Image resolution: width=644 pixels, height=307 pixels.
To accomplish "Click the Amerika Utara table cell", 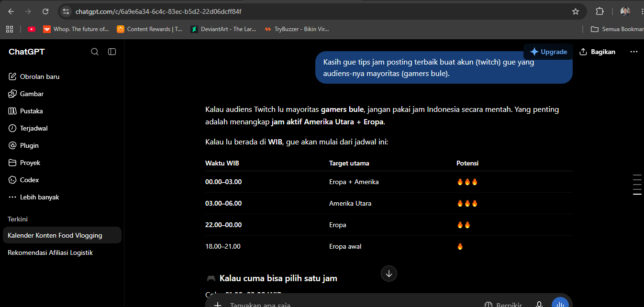I will (x=350, y=203).
